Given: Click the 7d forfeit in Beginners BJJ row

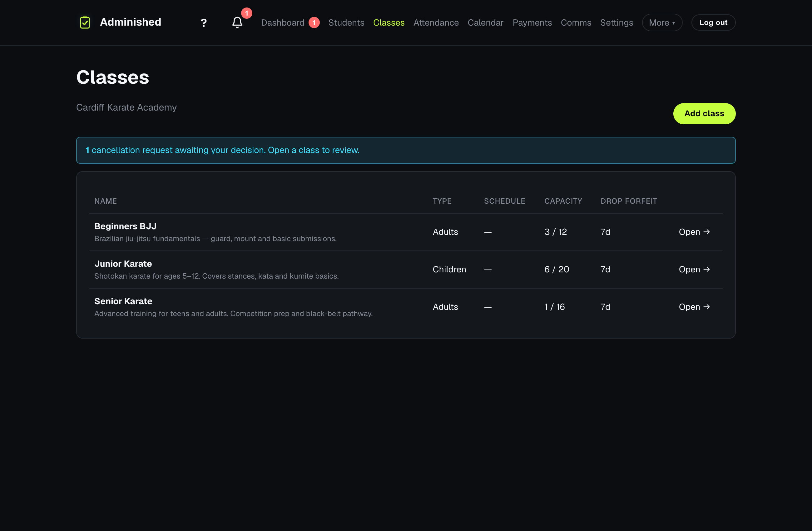Looking at the screenshot, I should click(x=605, y=232).
